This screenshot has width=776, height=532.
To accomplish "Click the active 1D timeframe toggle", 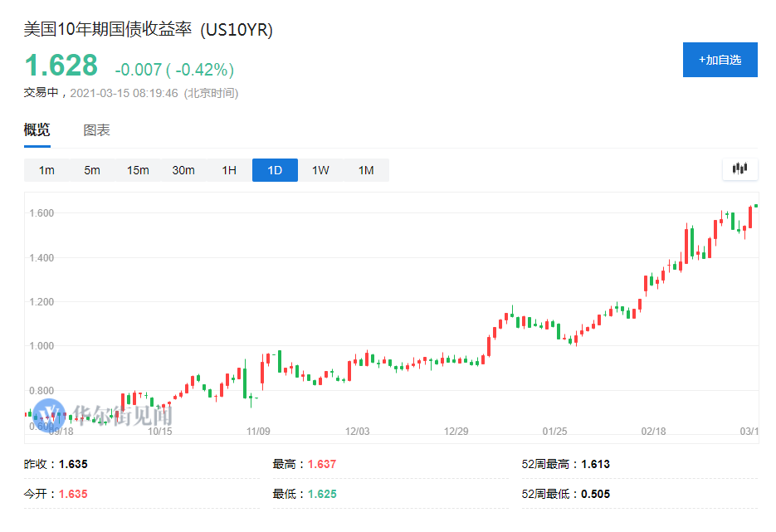I will coord(275,169).
